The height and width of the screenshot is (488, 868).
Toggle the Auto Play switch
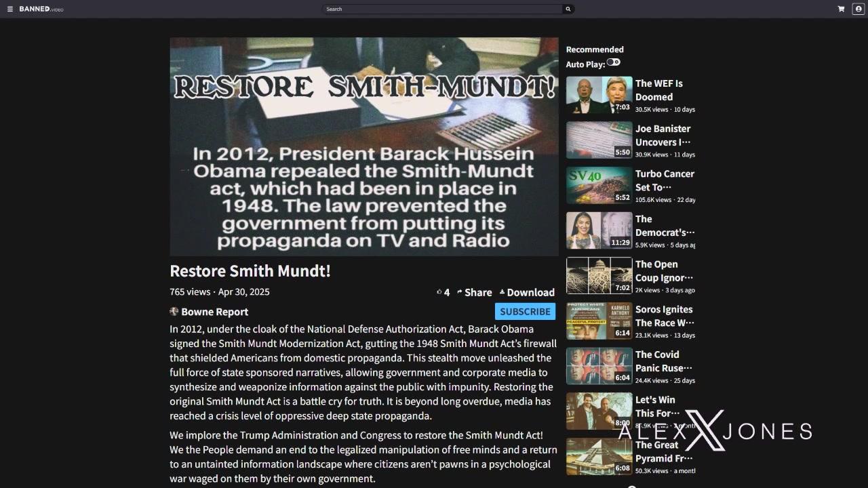tap(613, 62)
